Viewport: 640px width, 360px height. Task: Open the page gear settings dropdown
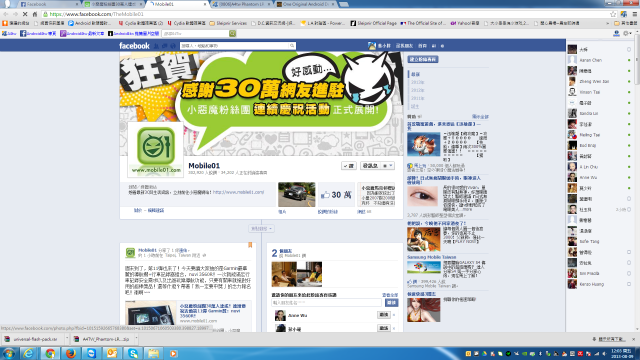click(x=388, y=166)
